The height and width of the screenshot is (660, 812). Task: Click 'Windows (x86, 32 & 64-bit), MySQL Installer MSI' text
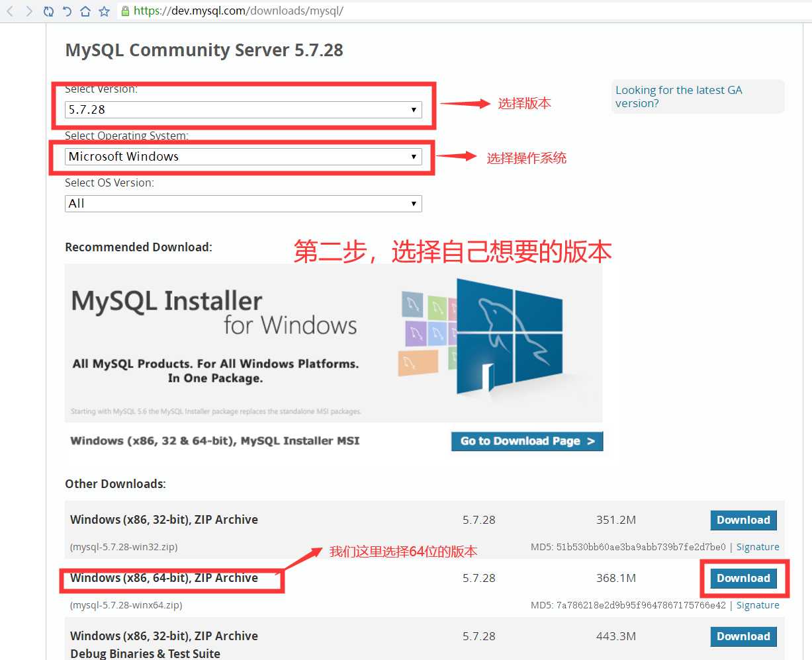215,441
